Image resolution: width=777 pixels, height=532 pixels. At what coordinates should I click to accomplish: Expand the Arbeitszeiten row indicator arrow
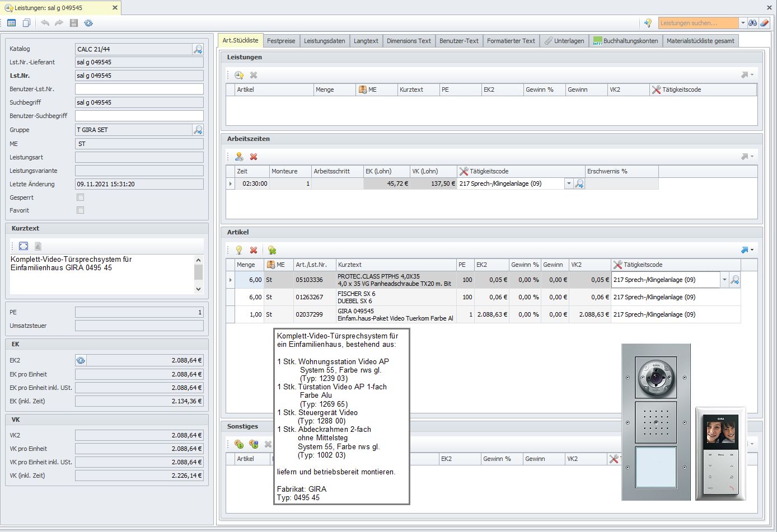point(230,183)
